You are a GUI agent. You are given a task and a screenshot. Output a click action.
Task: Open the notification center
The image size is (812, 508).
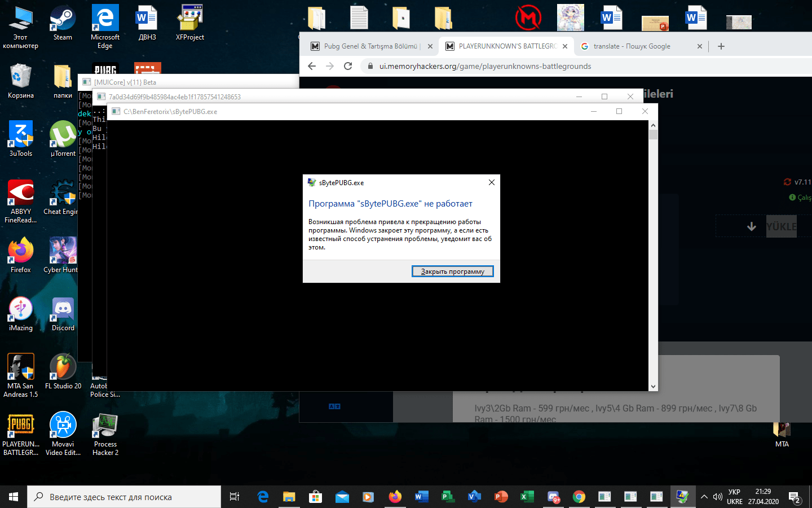click(x=795, y=497)
